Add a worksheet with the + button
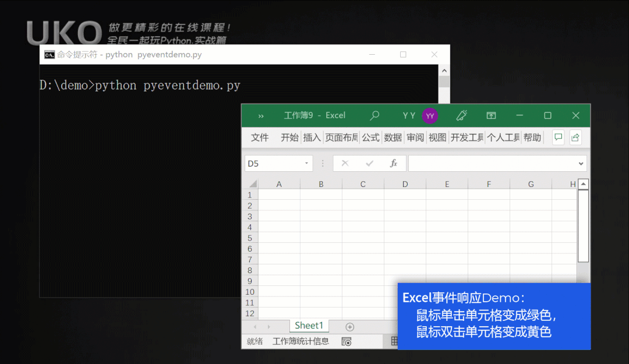Screen dimensions: 629x364 tap(349, 327)
